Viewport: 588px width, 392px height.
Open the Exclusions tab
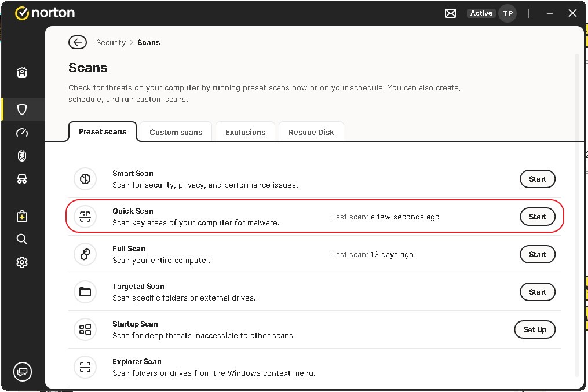point(245,132)
